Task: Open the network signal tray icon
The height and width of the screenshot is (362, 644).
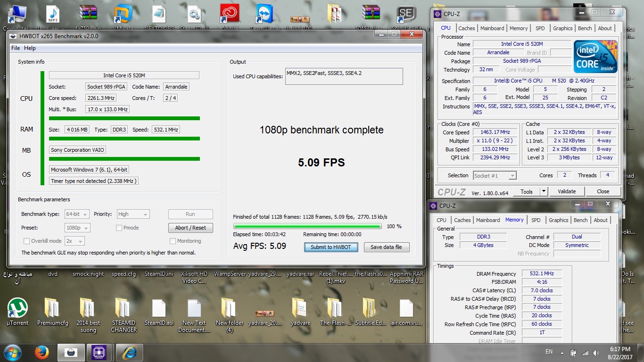Action: tap(585, 353)
